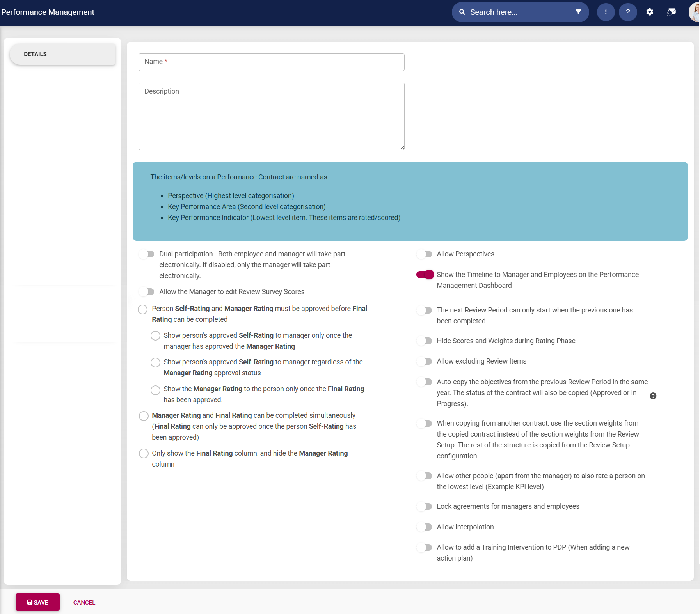Click the SAVE button

pyautogui.click(x=37, y=602)
